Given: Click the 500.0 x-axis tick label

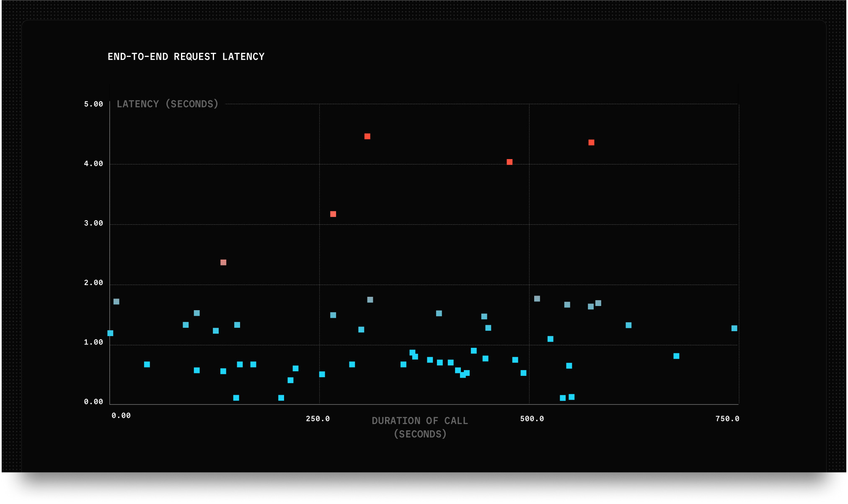Looking at the screenshot, I should 532,419.
